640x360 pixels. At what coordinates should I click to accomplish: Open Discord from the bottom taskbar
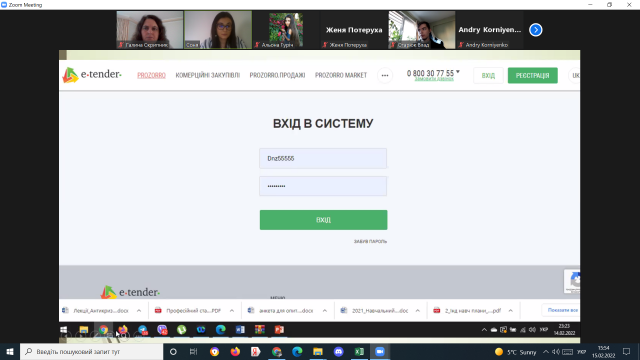coord(338,351)
